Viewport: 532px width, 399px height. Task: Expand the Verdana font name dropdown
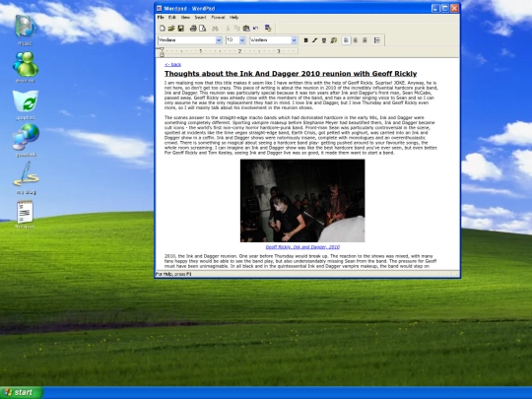pos(219,40)
